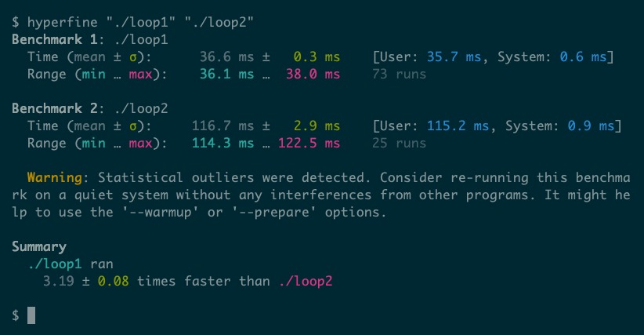Click the '73 runs' text
The image size is (644, 335).
tap(400, 74)
